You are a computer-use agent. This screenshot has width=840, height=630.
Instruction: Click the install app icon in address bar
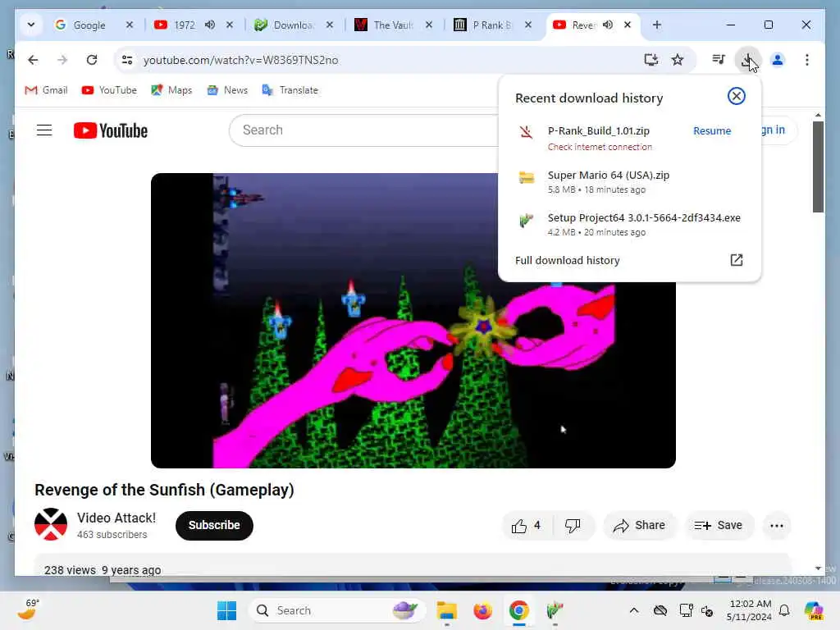click(x=651, y=59)
